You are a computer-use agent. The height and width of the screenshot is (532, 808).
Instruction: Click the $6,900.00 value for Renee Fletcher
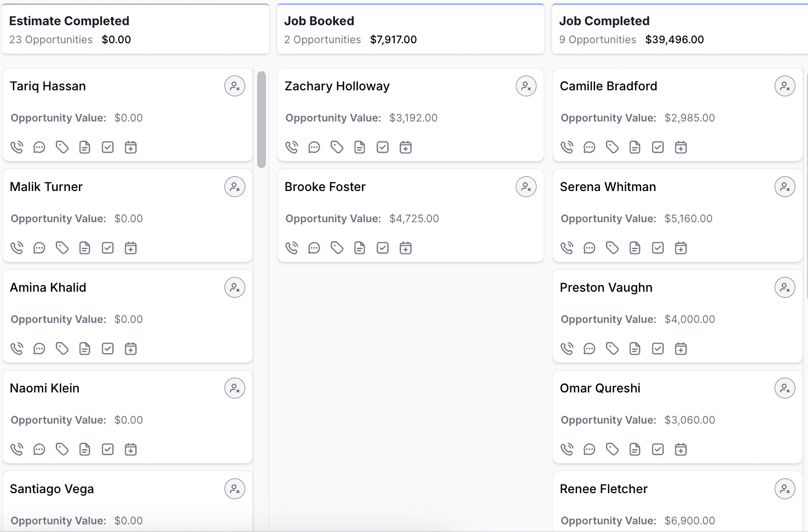click(x=690, y=521)
